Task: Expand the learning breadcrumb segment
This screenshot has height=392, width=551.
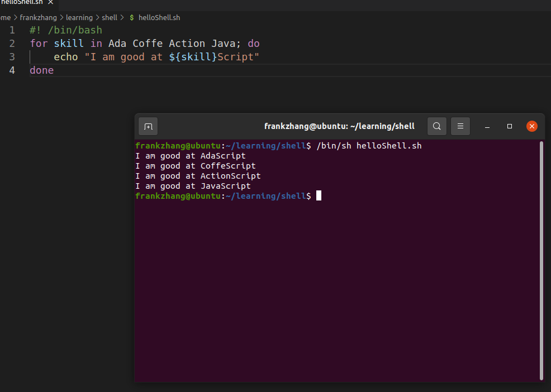Action: click(79, 18)
